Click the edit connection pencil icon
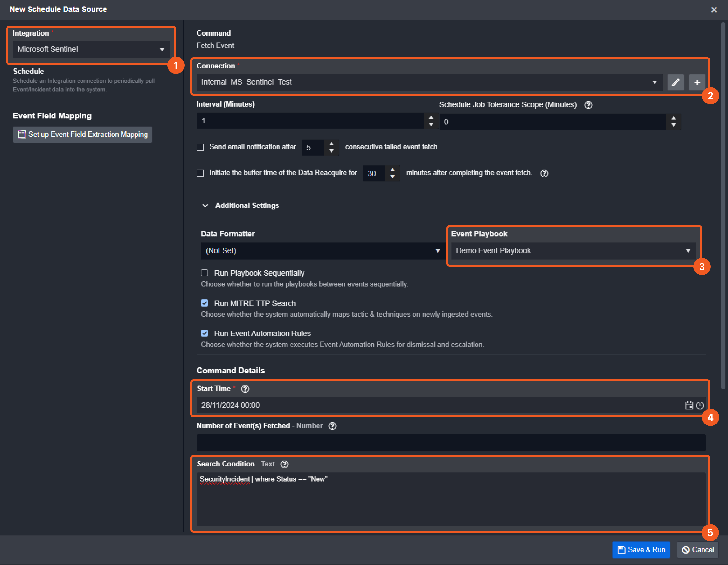The width and height of the screenshot is (728, 565). click(x=675, y=82)
